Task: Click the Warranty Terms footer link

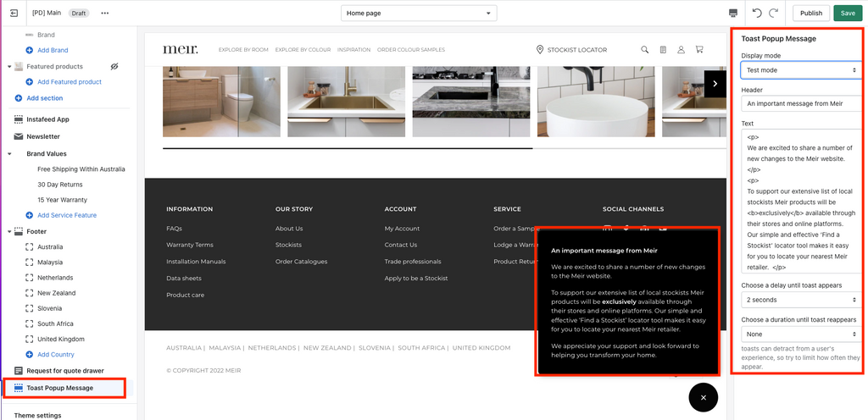Action: pos(190,246)
